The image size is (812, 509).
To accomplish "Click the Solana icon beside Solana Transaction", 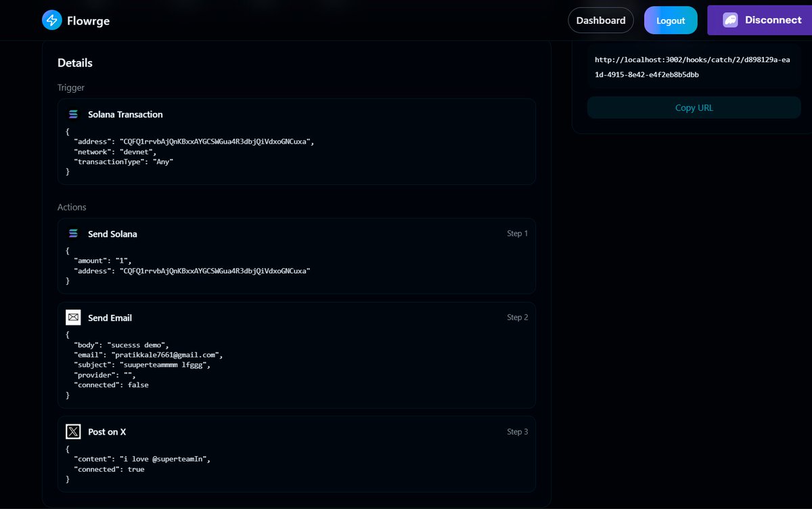I will point(73,114).
